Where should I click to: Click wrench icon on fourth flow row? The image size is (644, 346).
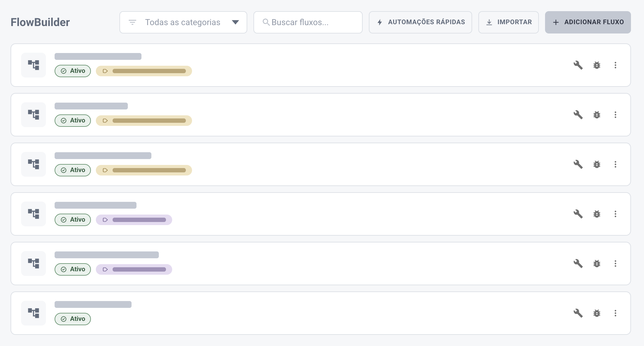coord(578,214)
